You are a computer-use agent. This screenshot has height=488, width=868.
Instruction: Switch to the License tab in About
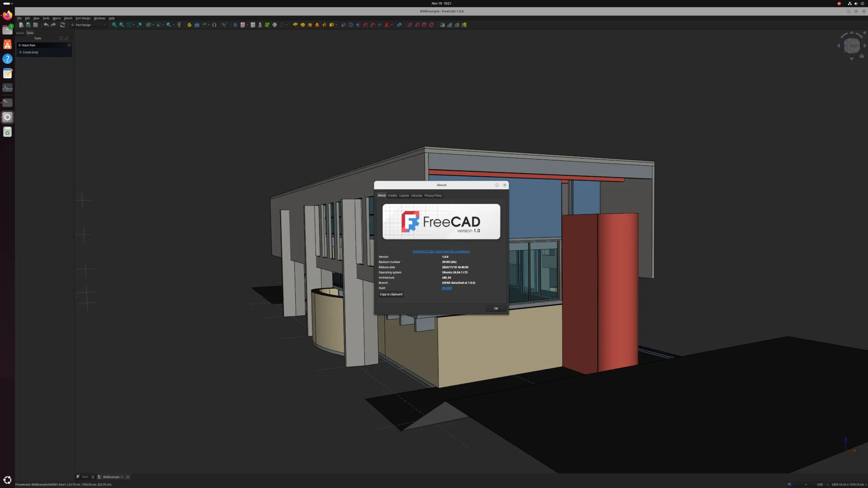point(404,196)
